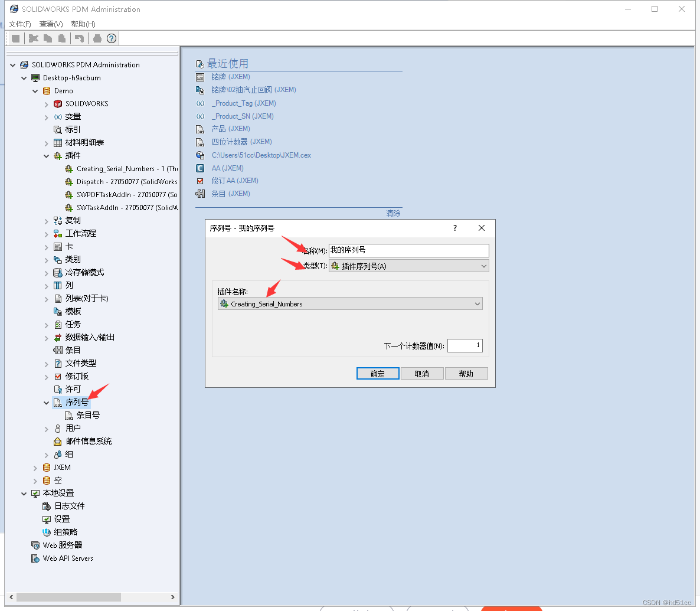Viewport: 700px width, 611px height.
Task: Select the 条目号 tree item
Action: (88, 416)
